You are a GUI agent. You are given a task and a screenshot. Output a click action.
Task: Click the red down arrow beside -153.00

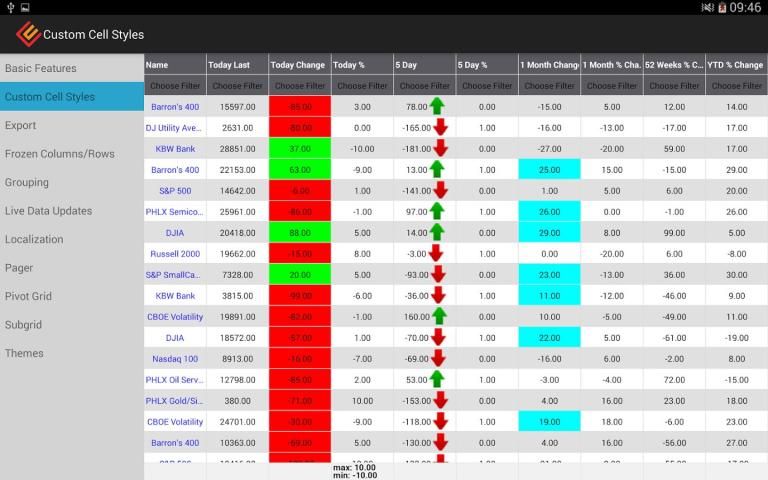pyautogui.click(x=440, y=401)
